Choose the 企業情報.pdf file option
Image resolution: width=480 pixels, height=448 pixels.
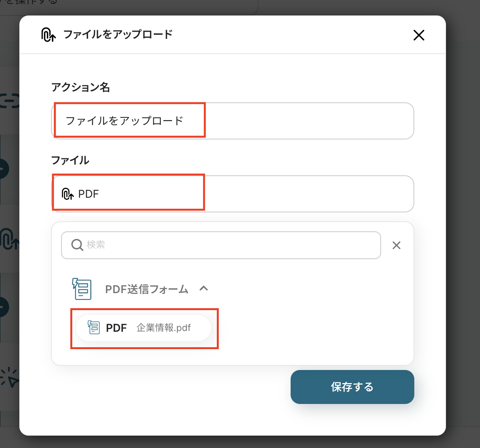click(143, 328)
